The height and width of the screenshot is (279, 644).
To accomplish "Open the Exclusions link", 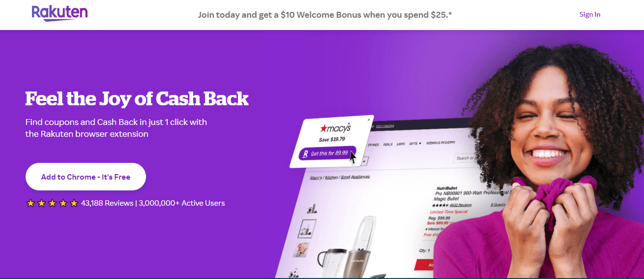I will pyautogui.click(x=385, y=126).
